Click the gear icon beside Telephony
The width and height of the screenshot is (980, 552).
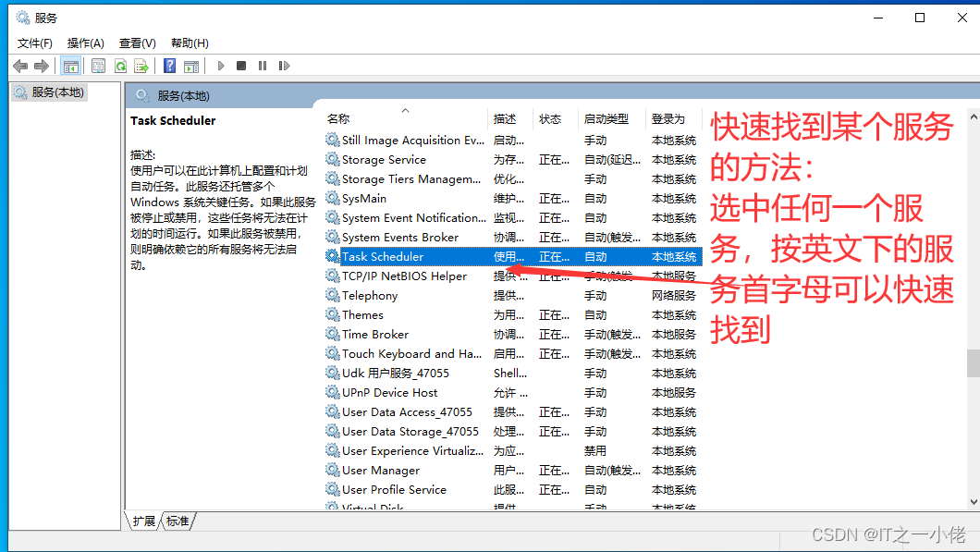(333, 295)
